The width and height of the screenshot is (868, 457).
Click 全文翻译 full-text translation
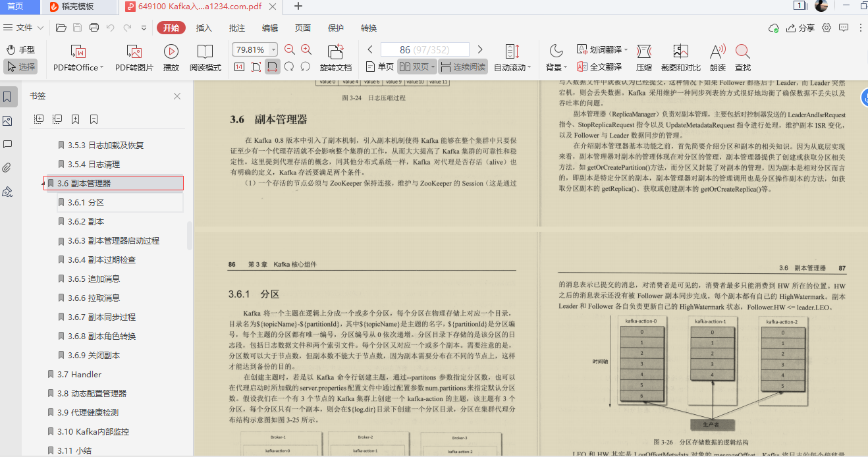[599, 67]
